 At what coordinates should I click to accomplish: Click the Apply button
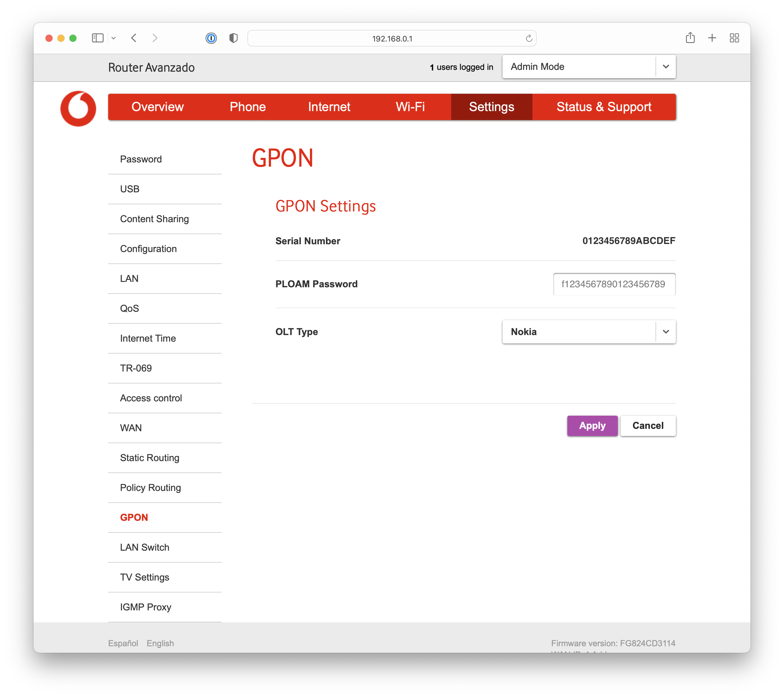point(592,426)
